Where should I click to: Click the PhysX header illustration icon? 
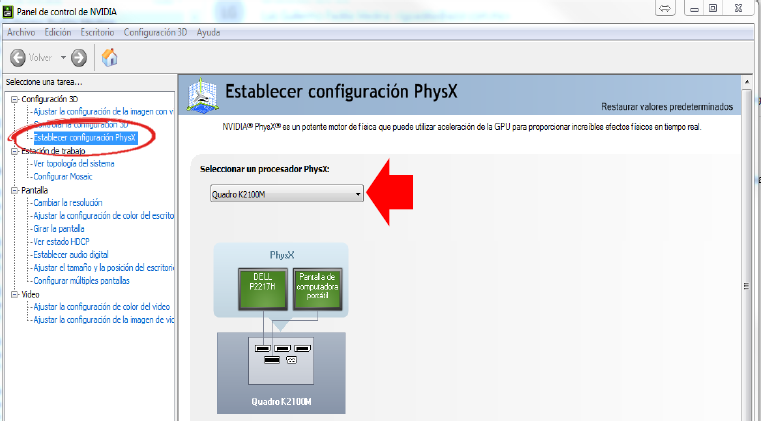pyautogui.click(x=202, y=95)
